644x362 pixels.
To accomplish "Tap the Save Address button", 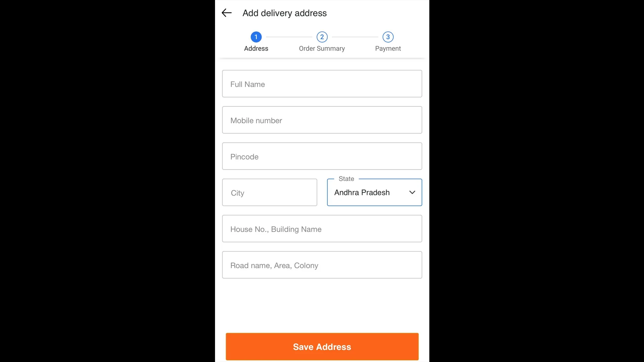I will pyautogui.click(x=322, y=347).
